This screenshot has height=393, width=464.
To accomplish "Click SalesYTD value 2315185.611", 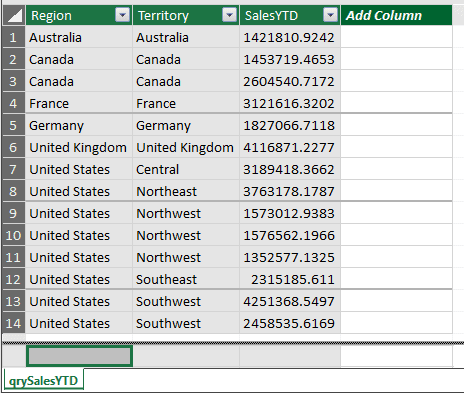I will [290, 279].
